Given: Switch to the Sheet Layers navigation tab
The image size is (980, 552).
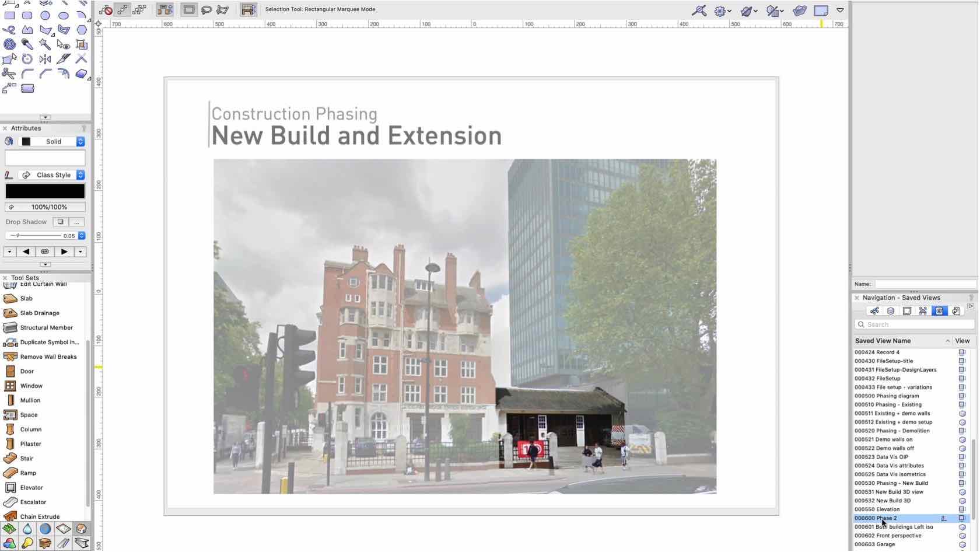Looking at the screenshot, I should [x=907, y=312].
